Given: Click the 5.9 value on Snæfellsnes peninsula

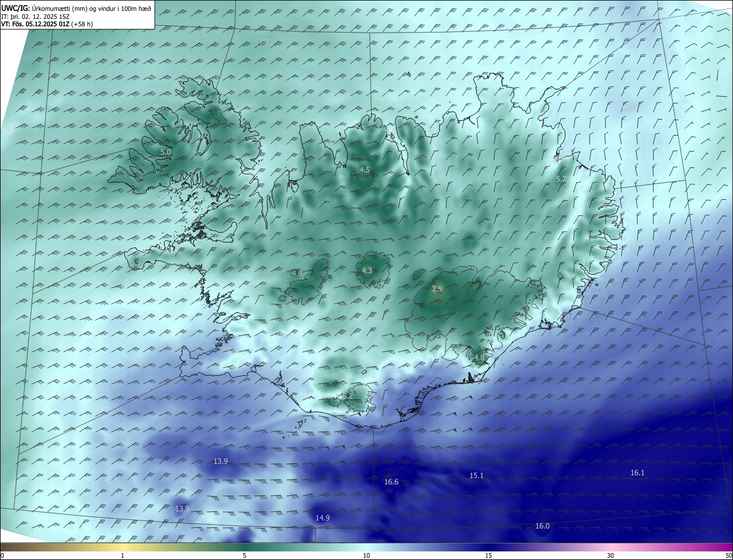Looking at the screenshot, I should 136,262.
